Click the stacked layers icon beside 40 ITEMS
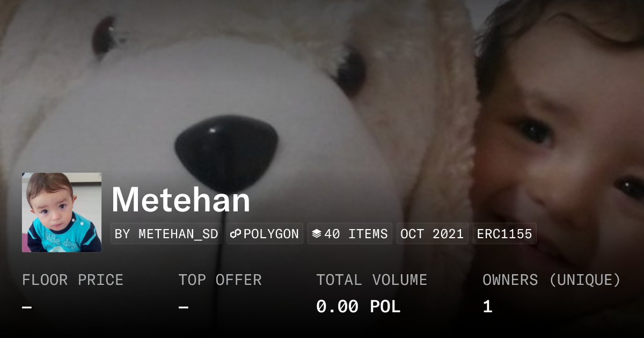The image size is (644, 338). [317, 234]
